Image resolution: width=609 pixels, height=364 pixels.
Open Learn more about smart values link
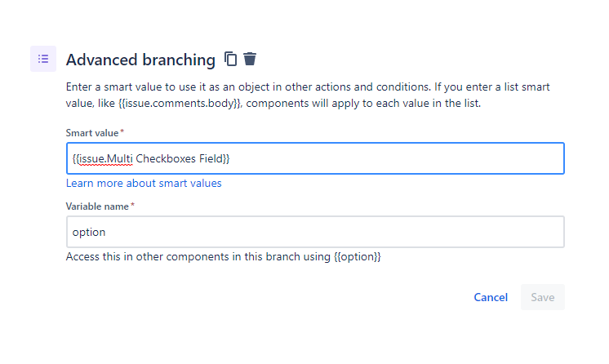coord(144,183)
